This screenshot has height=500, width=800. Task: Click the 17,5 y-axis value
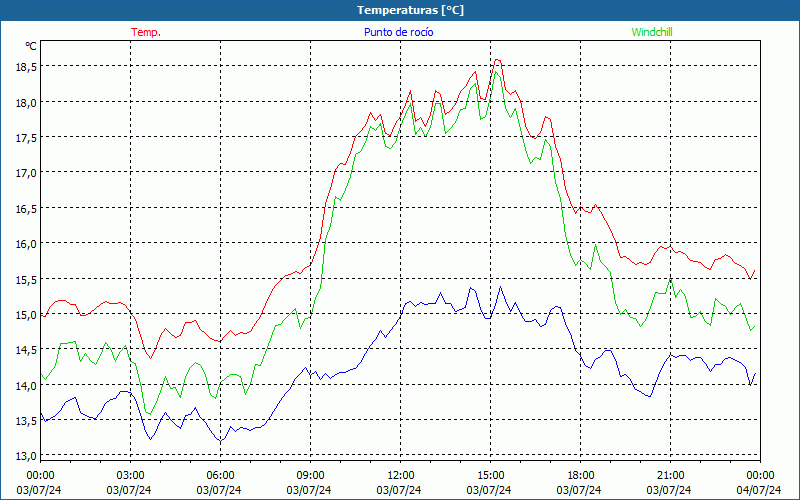click(x=26, y=137)
